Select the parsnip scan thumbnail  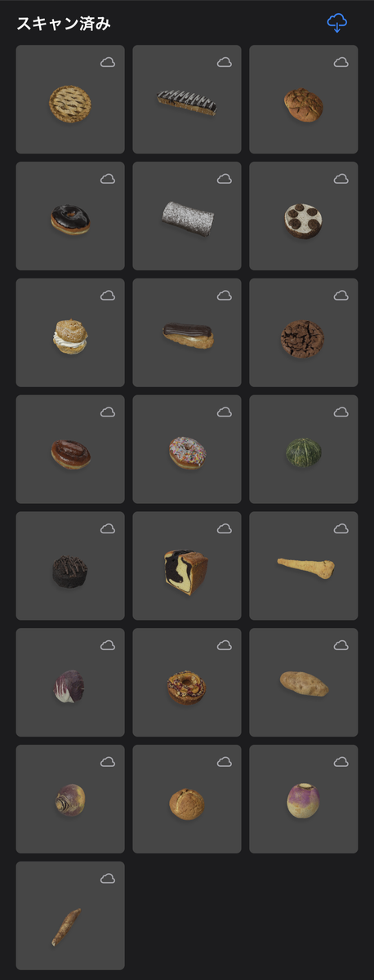point(304,567)
